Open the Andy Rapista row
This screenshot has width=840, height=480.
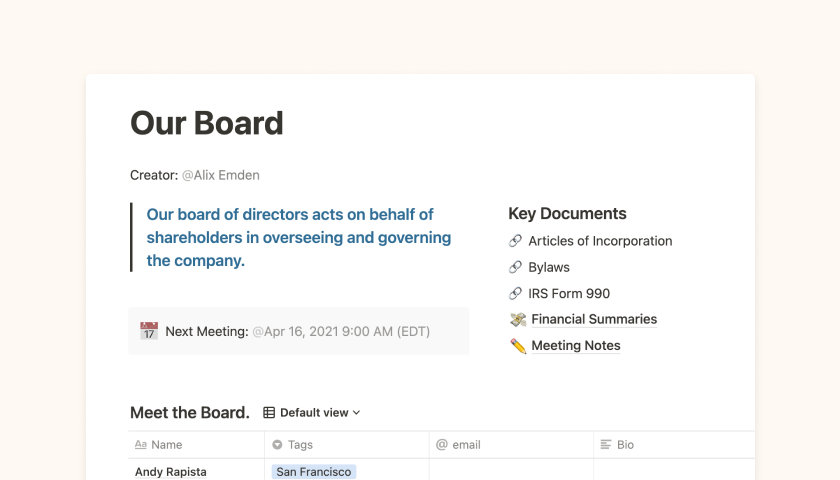[x=171, y=472]
